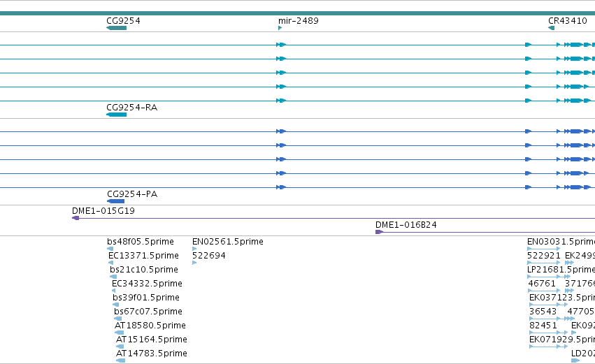Click the glyph under bs48f05.5prime
595x364 pixels.
[110, 249]
